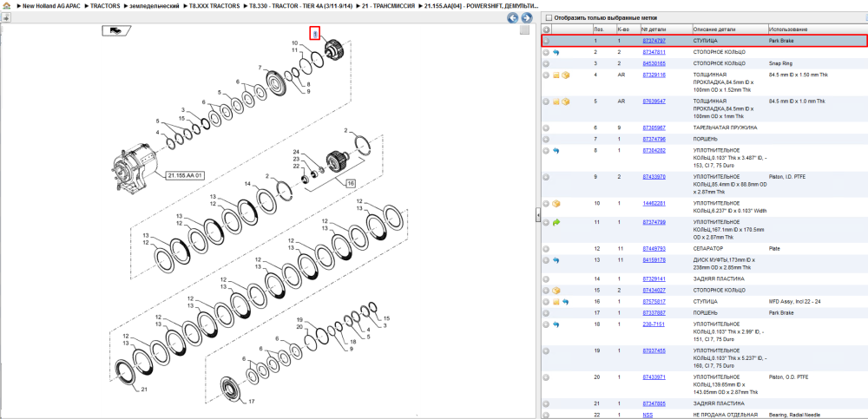This screenshot has height=419, width=868.
Task: Select callout 14 in diagram
Action: coord(248,184)
